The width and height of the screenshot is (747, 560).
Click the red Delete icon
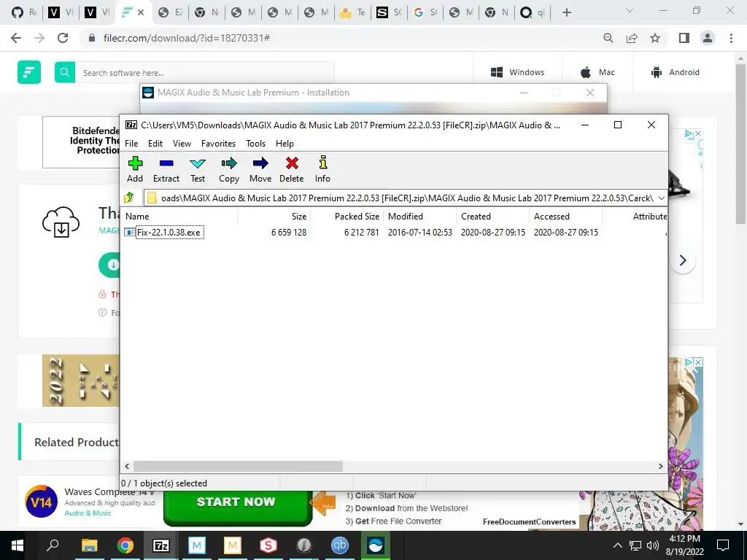[292, 169]
